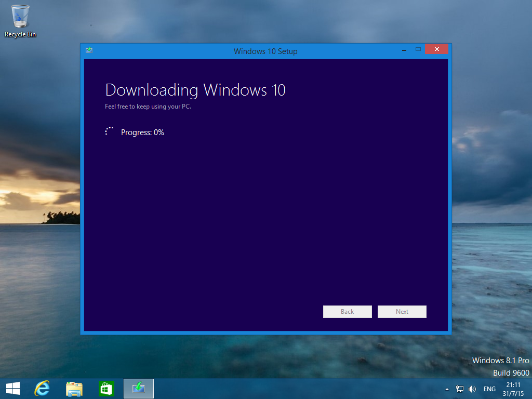Minimize the Windows 10 Setup window
Viewport: 532px width, 399px height.
point(404,49)
